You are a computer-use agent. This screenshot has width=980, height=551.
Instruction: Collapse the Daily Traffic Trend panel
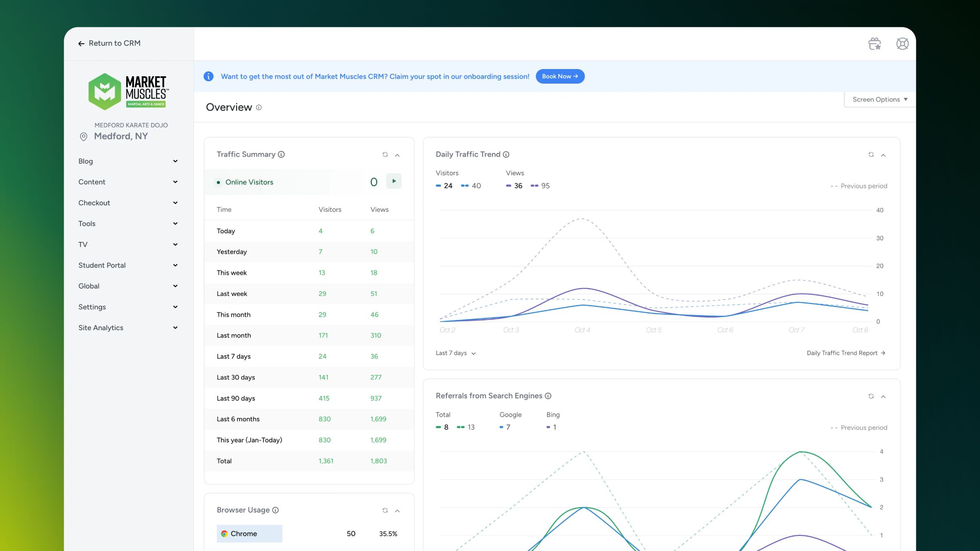point(883,155)
